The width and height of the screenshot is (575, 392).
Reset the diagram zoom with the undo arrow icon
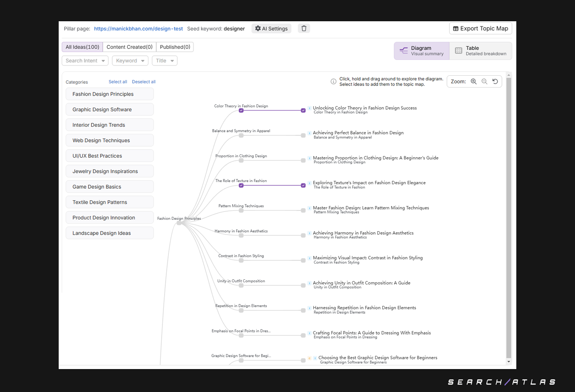point(495,81)
